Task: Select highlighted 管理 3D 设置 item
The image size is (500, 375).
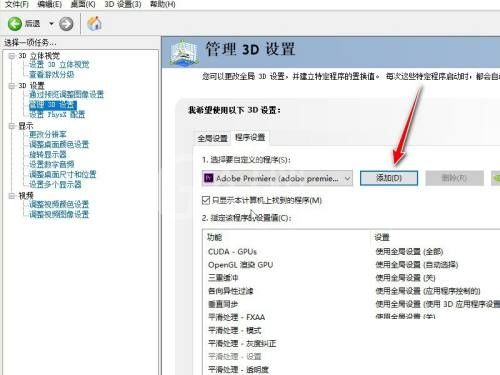Action: 53,105
